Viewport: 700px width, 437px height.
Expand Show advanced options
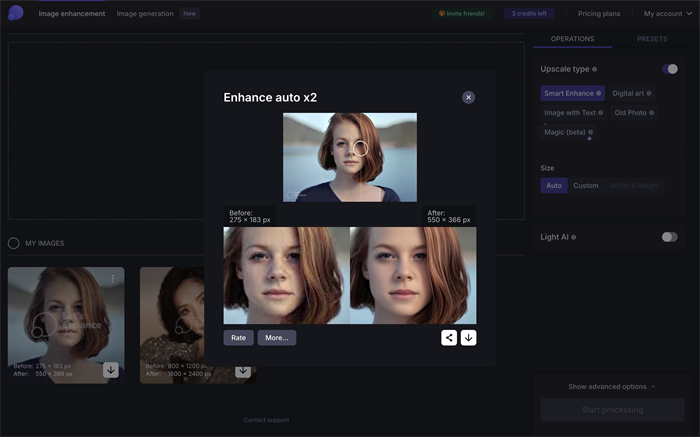pyautogui.click(x=612, y=386)
